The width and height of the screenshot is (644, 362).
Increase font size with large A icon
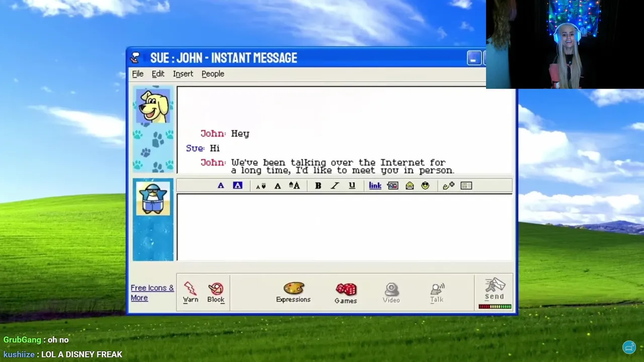pyautogui.click(x=294, y=186)
